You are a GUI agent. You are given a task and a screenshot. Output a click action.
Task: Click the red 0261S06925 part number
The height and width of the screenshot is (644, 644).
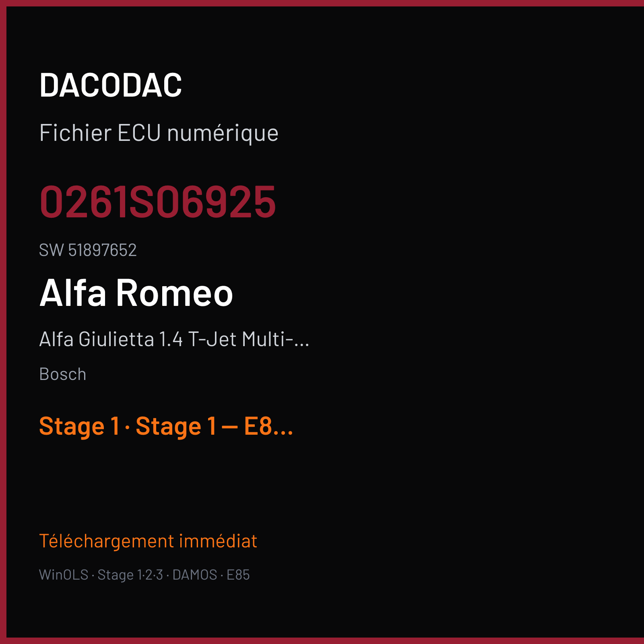click(x=158, y=202)
